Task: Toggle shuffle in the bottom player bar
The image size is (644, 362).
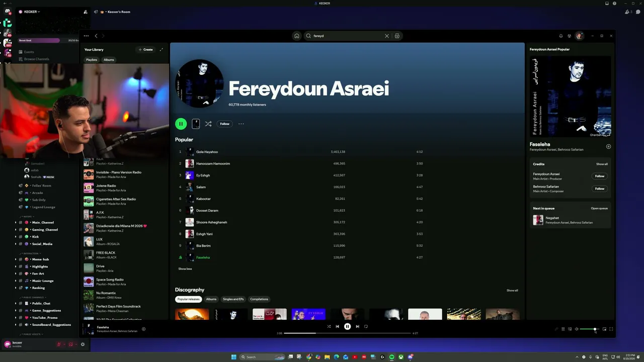Action: 329,326
